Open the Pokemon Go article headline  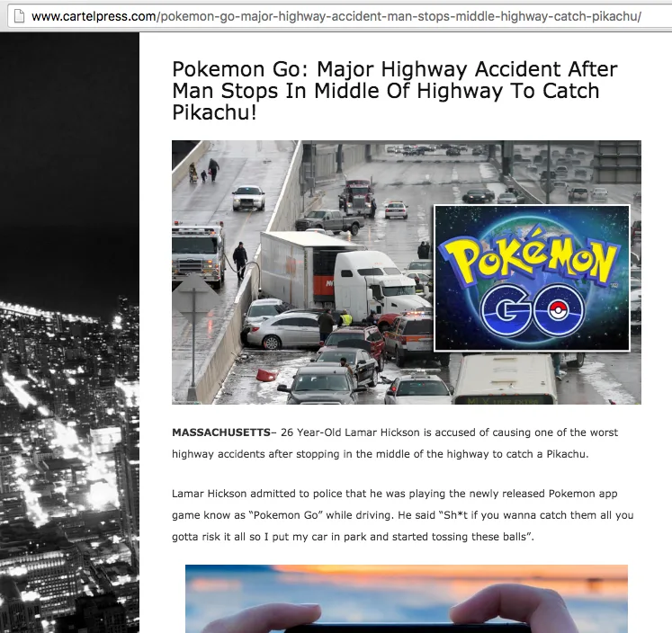coord(394,91)
